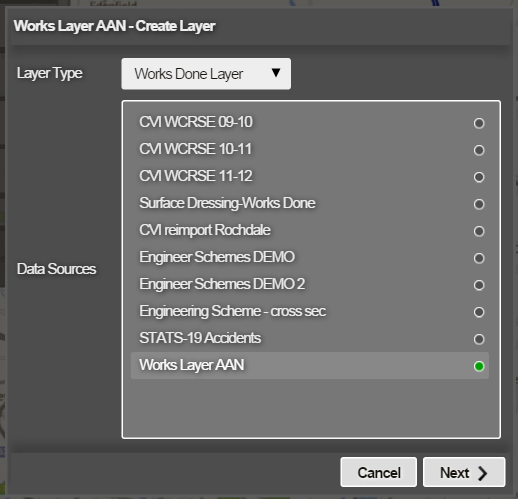518x499 pixels.
Task: Click the Next button
Action: [464, 472]
